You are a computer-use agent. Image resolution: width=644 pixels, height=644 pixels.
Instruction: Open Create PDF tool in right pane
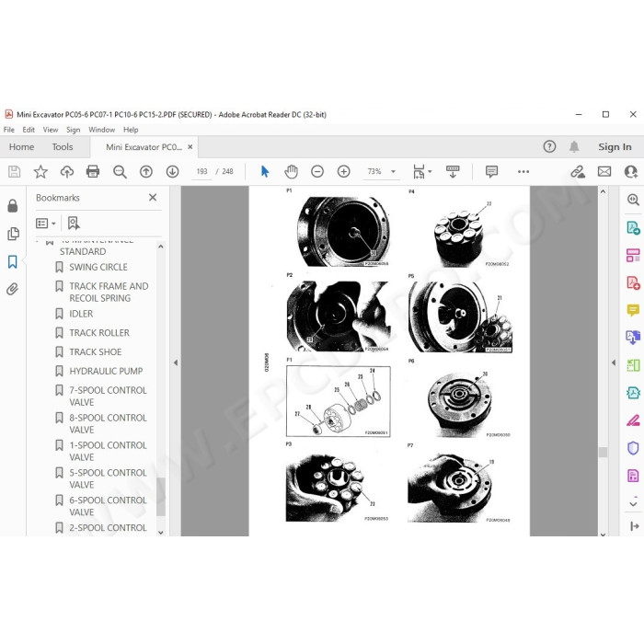tap(633, 283)
